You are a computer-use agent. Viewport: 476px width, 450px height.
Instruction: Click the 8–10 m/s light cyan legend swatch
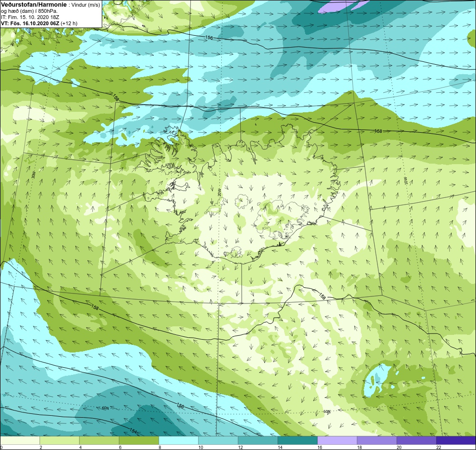[x=178, y=440]
